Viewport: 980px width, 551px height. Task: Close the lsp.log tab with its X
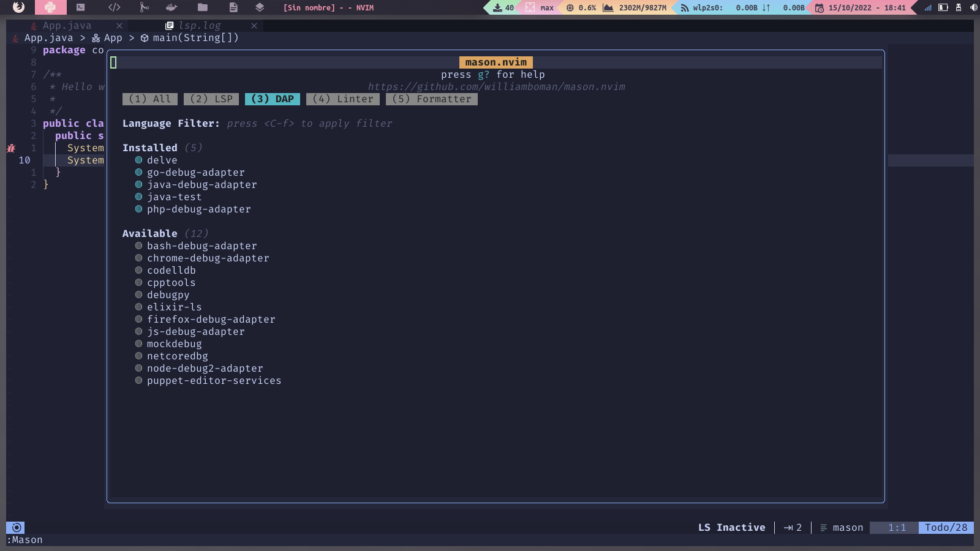[x=254, y=26]
